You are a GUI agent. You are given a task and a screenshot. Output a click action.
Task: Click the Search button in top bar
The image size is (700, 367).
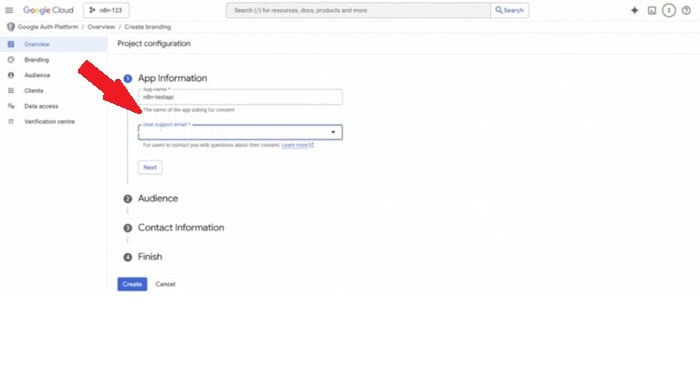coord(509,10)
